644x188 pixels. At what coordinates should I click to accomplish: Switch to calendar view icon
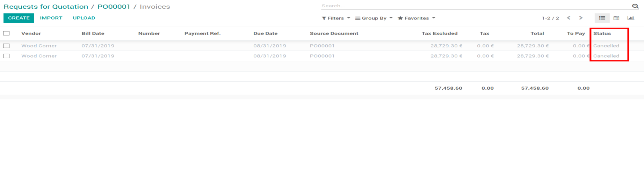coord(616,18)
